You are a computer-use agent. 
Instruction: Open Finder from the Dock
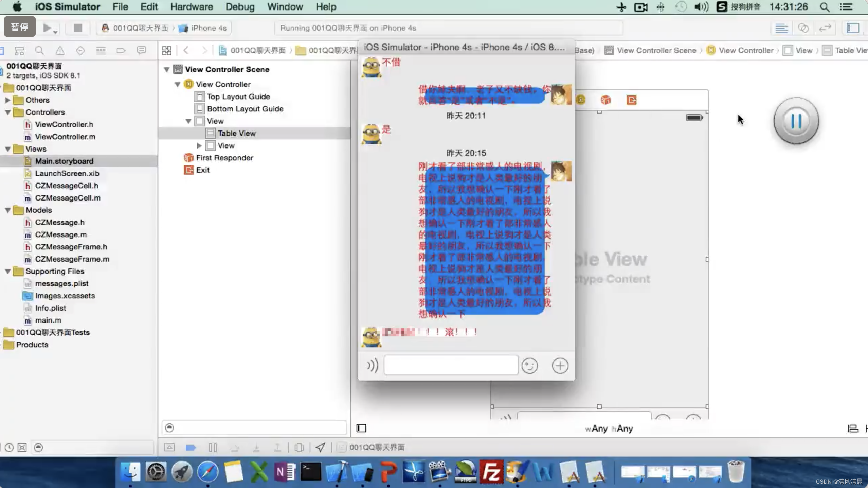pyautogui.click(x=130, y=472)
